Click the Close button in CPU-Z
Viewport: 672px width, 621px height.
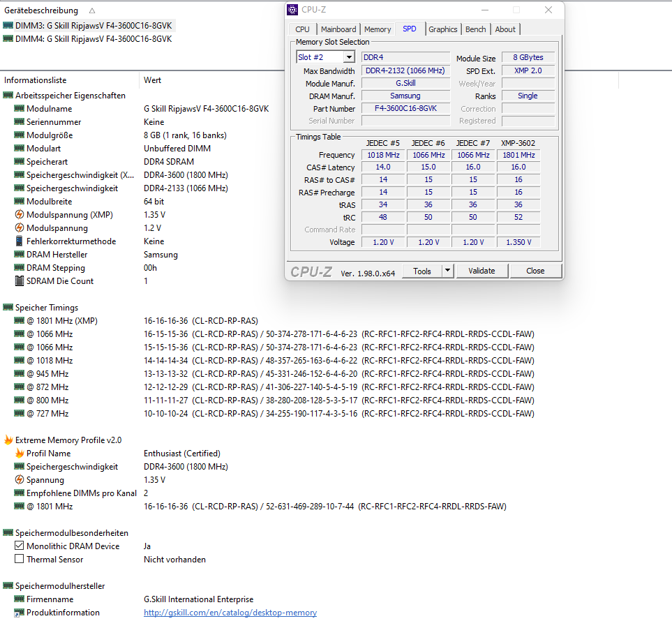[535, 271]
